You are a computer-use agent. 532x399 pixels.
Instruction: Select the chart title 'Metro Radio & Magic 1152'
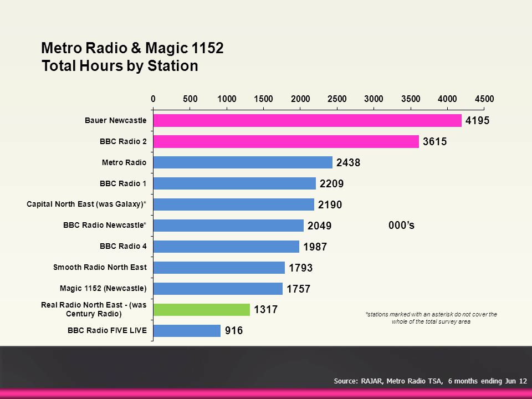[x=132, y=48]
